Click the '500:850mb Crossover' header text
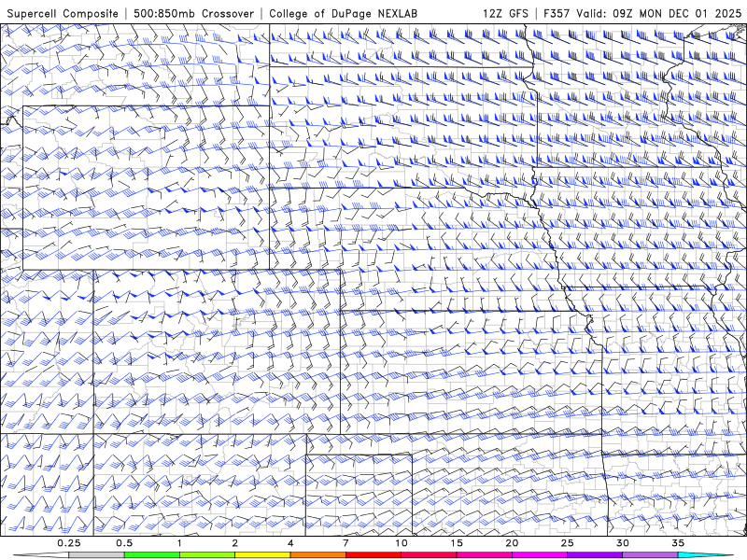This screenshot has width=747, height=560. 194,13
